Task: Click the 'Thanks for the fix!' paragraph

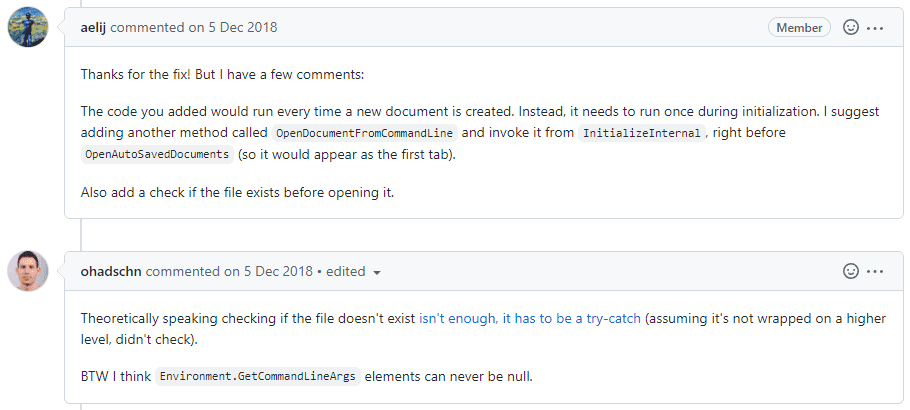Action: click(x=222, y=75)
